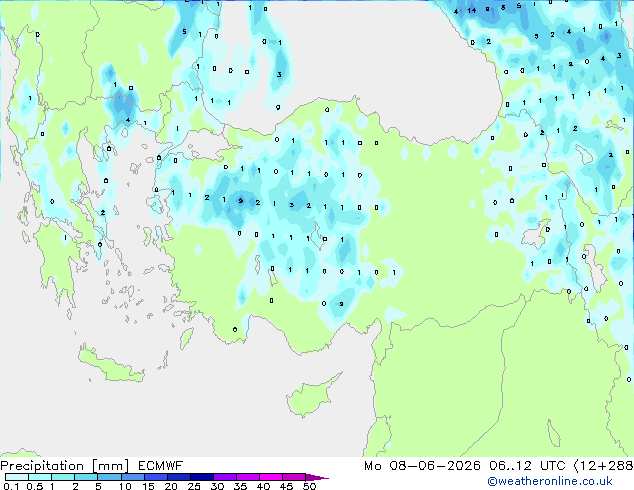The height and width of the screenshot is (490, 634).
Task: Select the 5–10 mm legend color segment
Action: tap(109, 477)
